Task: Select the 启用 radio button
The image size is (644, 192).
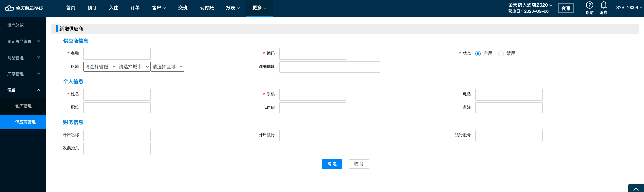Action: 478,54
